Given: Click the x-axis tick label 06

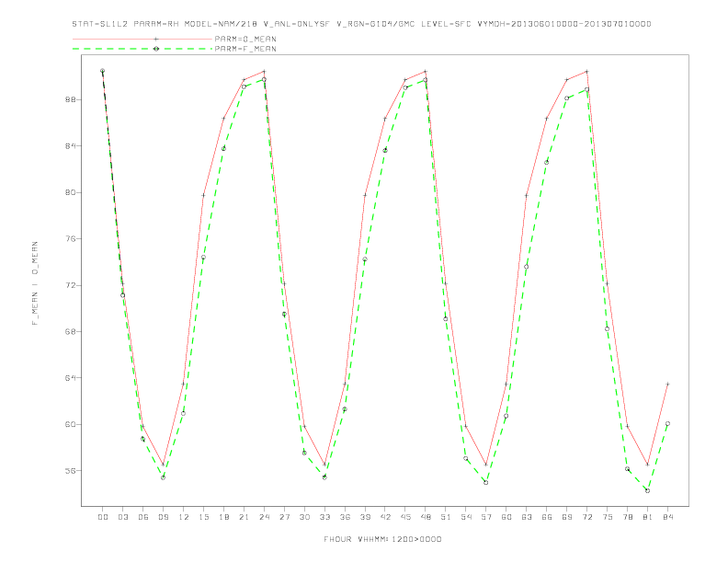Looking at the screenshot, I should [143, 517].
